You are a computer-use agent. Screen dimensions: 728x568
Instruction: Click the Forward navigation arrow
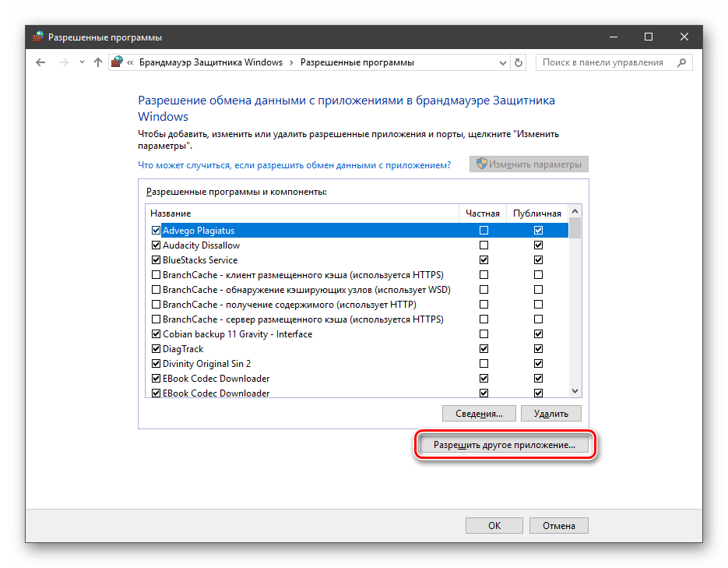[63, 62]
